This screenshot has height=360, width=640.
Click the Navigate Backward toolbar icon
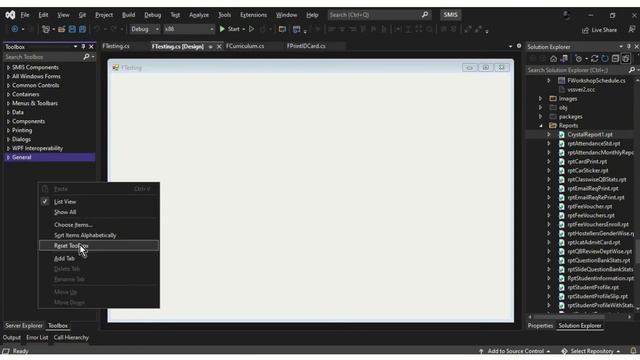(x=15, y=29)
